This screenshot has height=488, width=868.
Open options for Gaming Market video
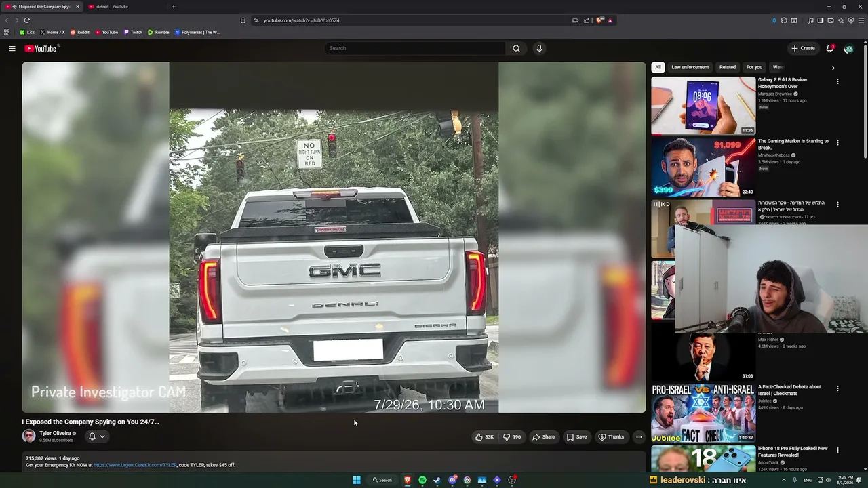coord(837,143)
